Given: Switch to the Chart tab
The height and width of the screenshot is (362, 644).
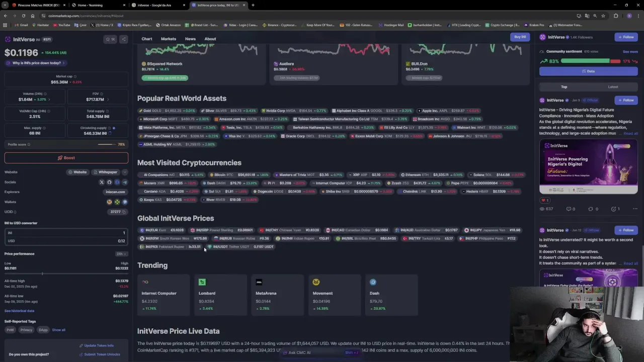Looking at the screenshot, I should pyautogui.click(x=147, y=39).
